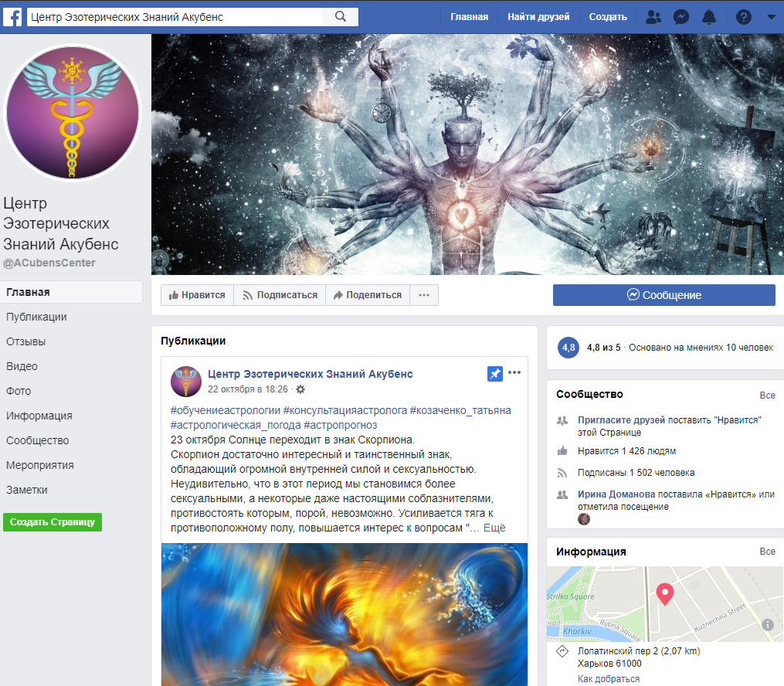Open the help question mark icon
The image size is (784, 686).
tap(744, 17)
